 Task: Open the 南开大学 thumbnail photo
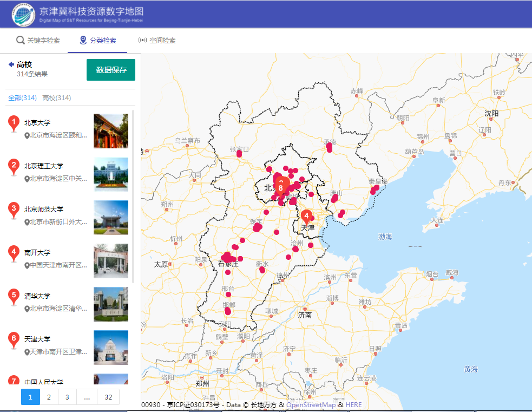pos(111,261)
